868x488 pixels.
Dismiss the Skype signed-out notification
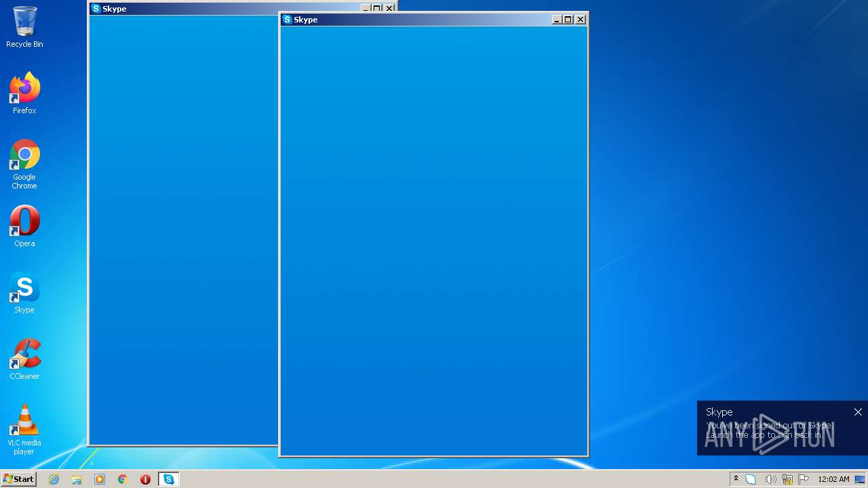click(858, 411)
